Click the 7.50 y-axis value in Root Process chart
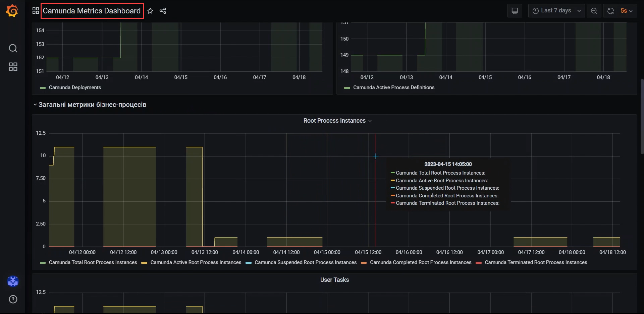This screenshot has height=314, width=644. [41, 178]
